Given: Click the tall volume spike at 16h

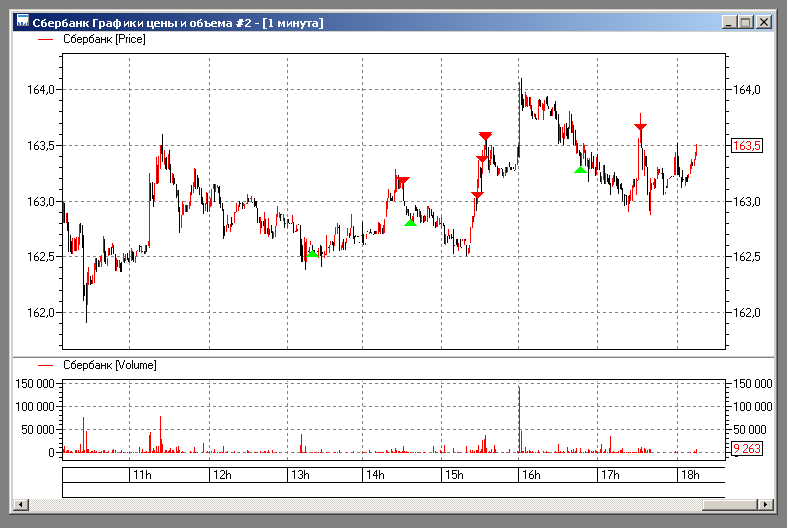Looking at the screenshot, I should coord(519,419).
